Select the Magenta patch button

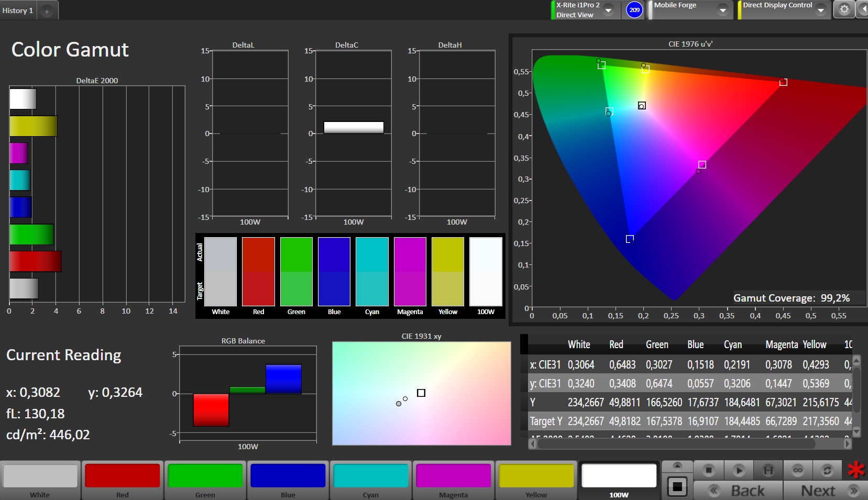click(454, 480)
